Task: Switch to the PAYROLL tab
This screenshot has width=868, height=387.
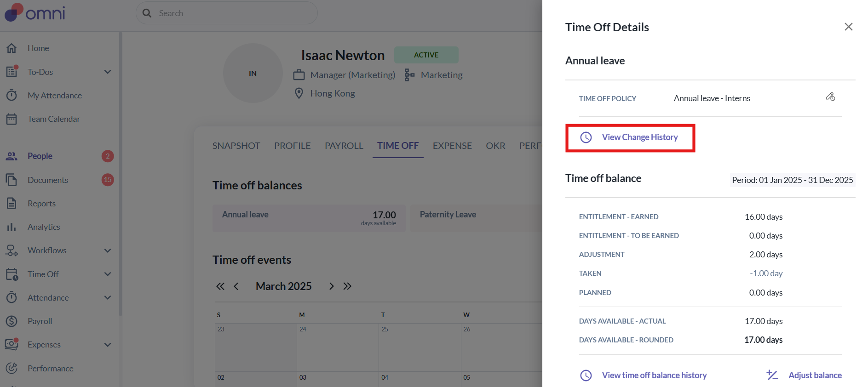Action: pos(344,146)
